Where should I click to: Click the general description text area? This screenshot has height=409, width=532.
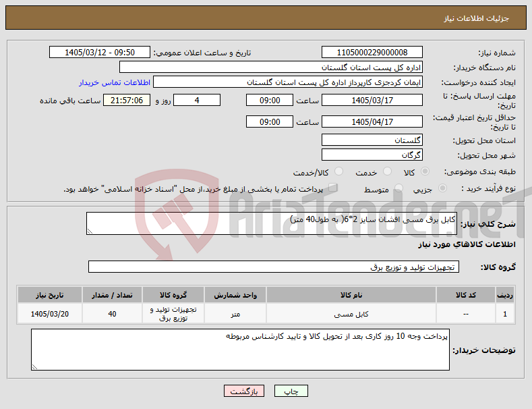point(272,223)
